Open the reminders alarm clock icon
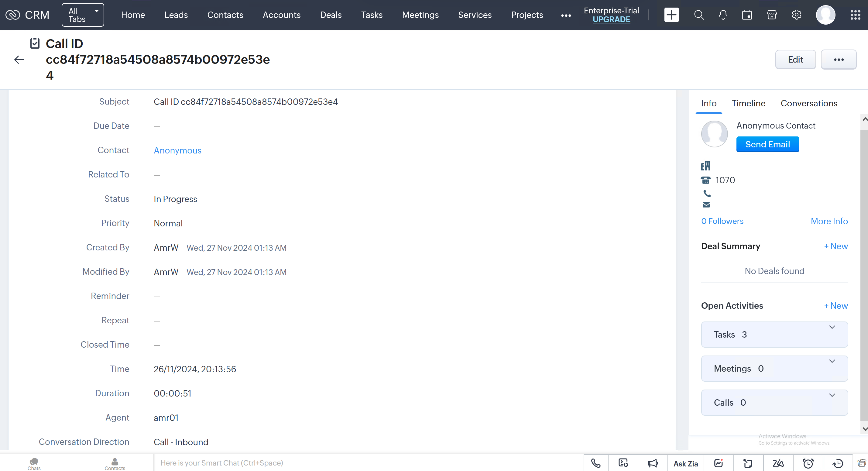Screen dimensions: 868x471 808,463
